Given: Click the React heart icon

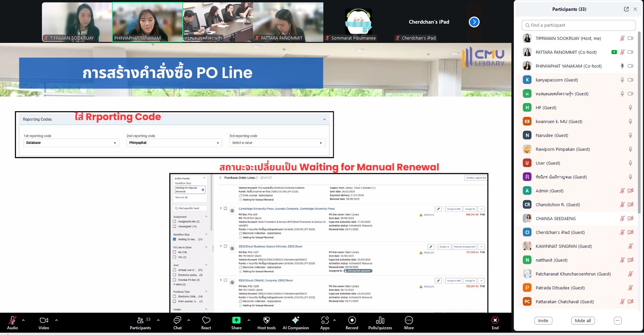Looking at the screenshot, I should click(206, 320).
